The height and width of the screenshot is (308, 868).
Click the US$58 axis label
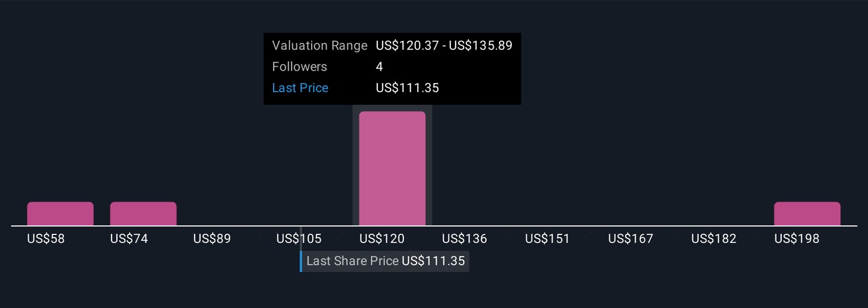pyautogui.click(x=46, y=239)
